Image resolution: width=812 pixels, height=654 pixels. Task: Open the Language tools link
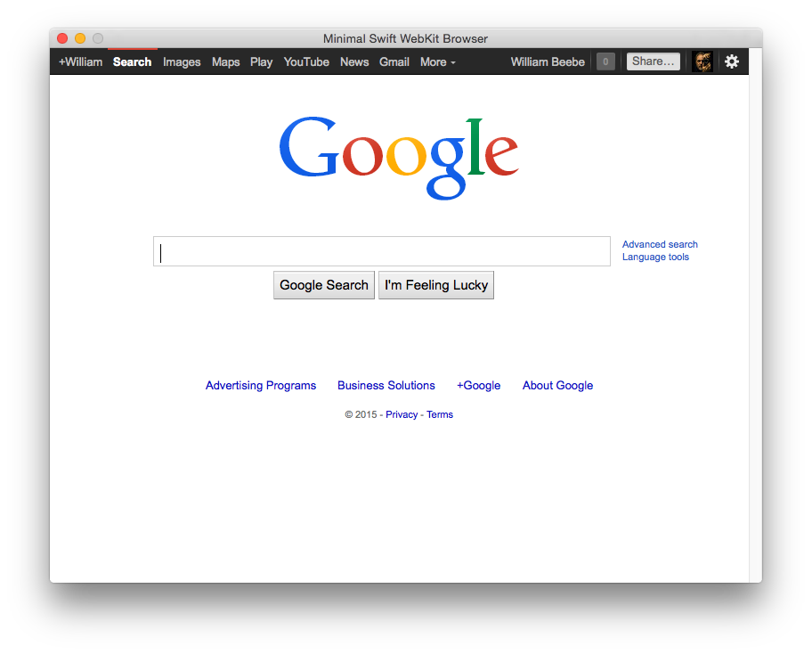click(655, 257)
